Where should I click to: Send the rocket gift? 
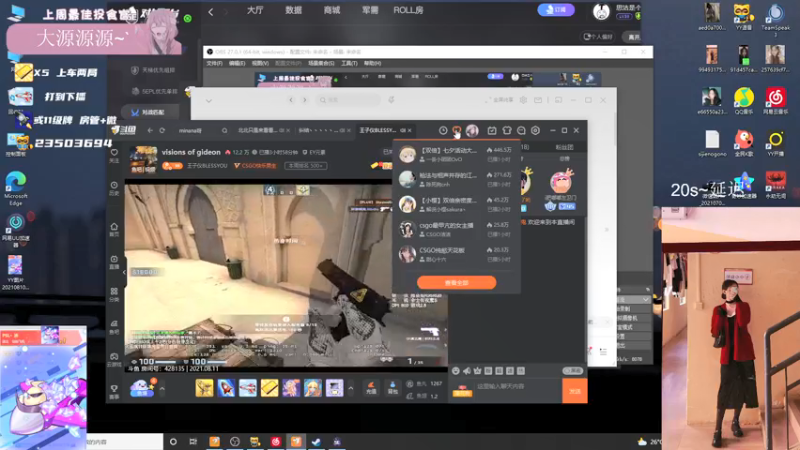click(x=226, y=388)
